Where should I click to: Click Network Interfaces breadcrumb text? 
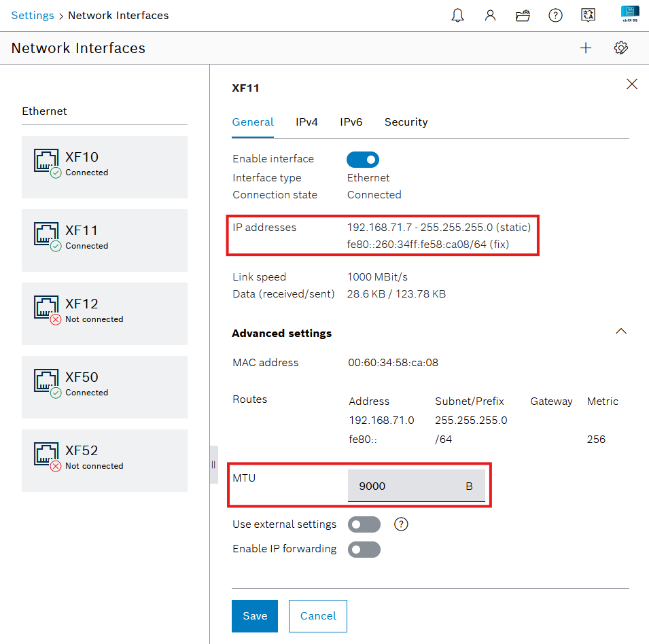pos(118,16)
